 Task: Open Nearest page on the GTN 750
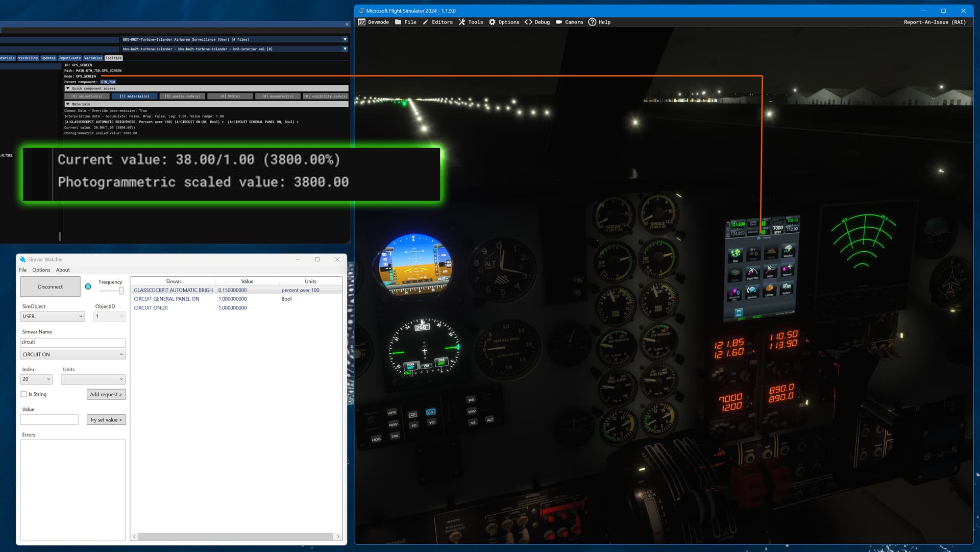tap(787, 270)
